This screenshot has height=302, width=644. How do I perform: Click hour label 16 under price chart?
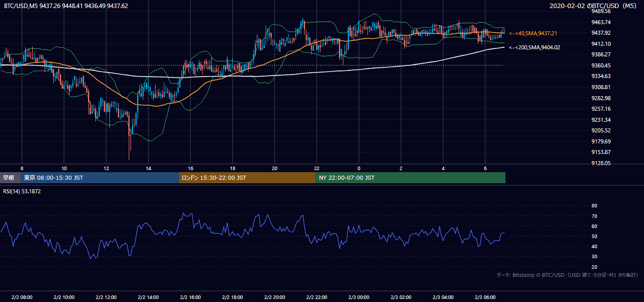pos(190,168)
